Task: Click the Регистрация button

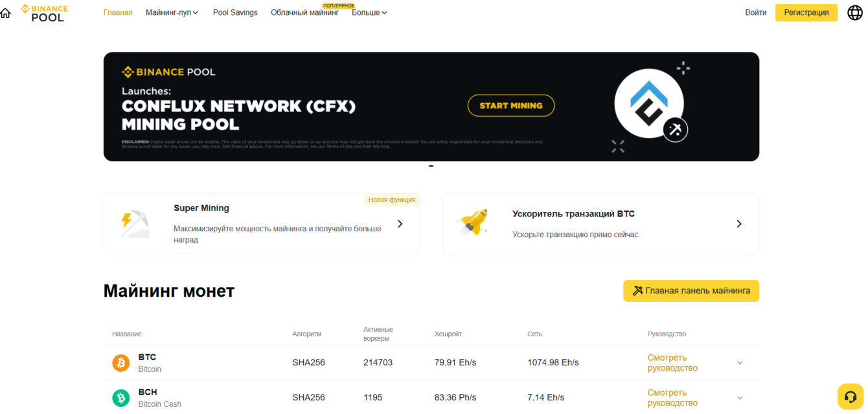Action: 806,12
